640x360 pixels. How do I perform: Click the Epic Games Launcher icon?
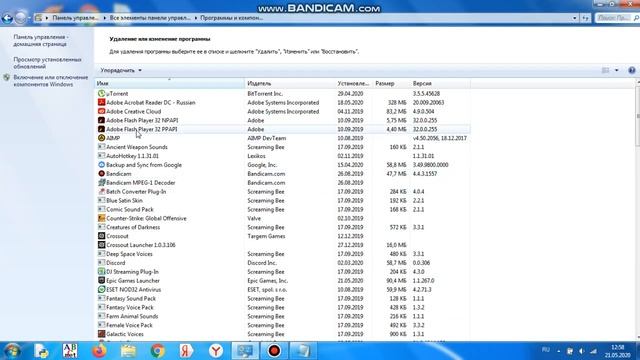pos(102,280)
